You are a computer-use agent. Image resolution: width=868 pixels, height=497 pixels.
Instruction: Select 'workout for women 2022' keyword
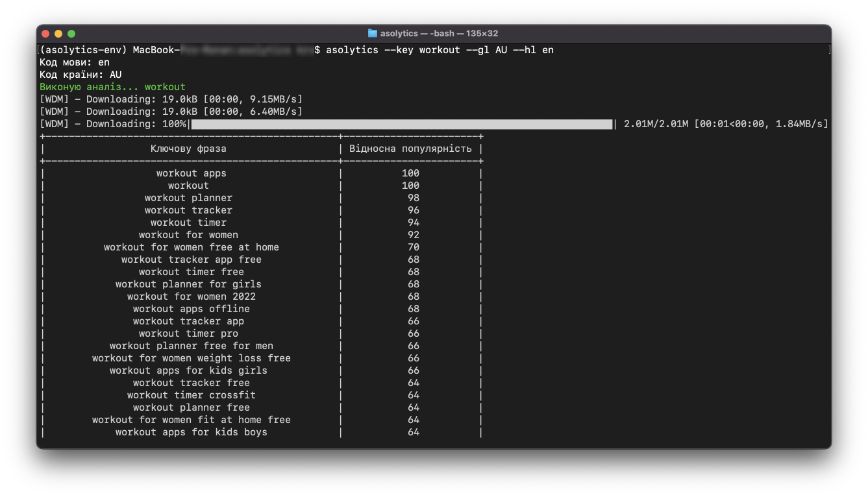[x=192, y=297]
